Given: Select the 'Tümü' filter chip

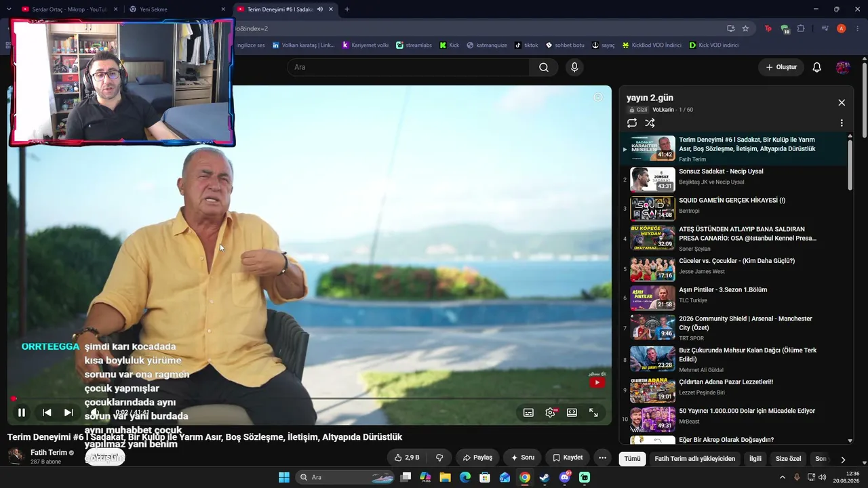Looking at the screenshot, I should click(632, 459).
